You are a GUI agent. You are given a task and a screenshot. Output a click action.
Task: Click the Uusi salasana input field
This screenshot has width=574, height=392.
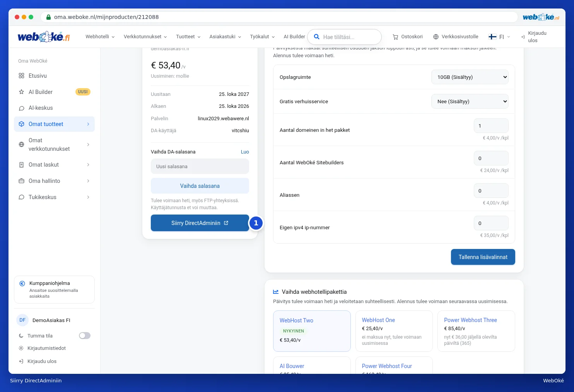point(200,167)
